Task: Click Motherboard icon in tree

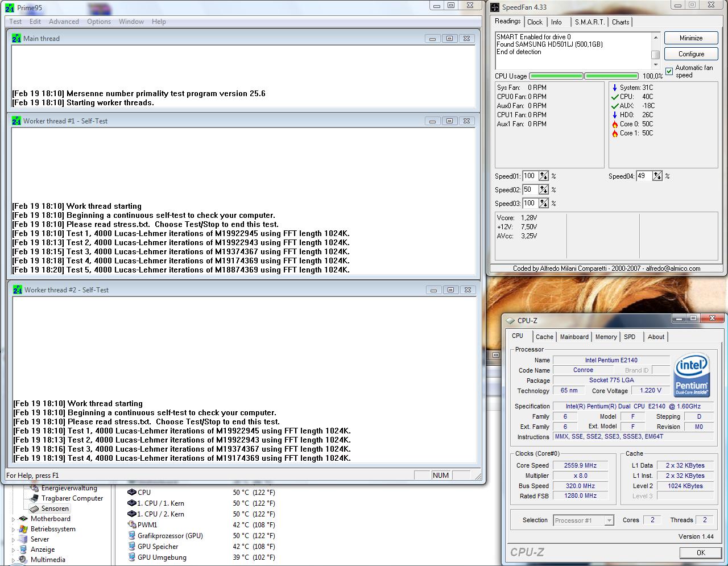Action: click(23, 519)
